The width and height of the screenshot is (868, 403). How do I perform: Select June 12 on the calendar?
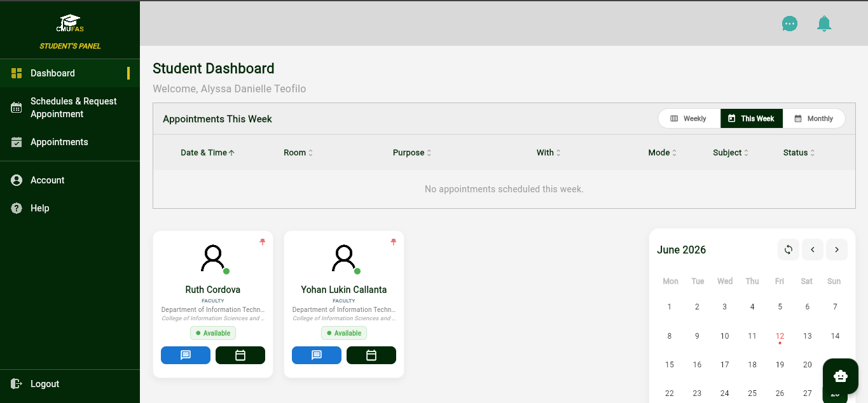tap(780, 336)
